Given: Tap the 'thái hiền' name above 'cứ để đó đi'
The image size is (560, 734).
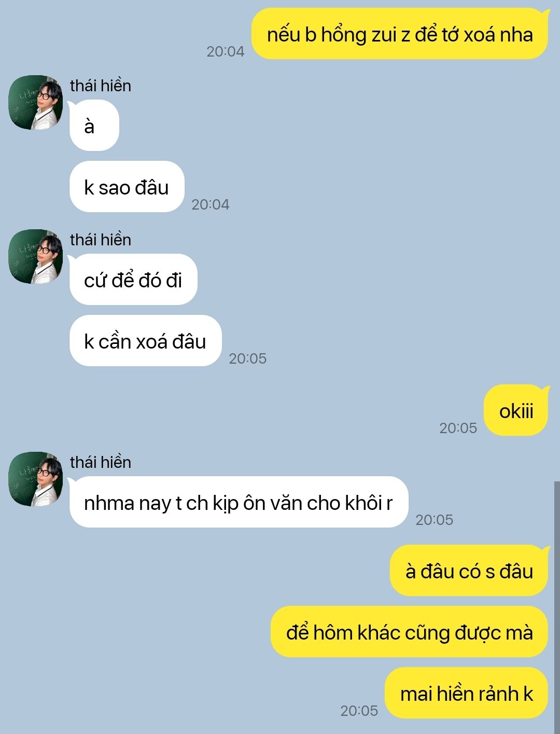Looking at the screenshot, I should (x=101, y=240).
